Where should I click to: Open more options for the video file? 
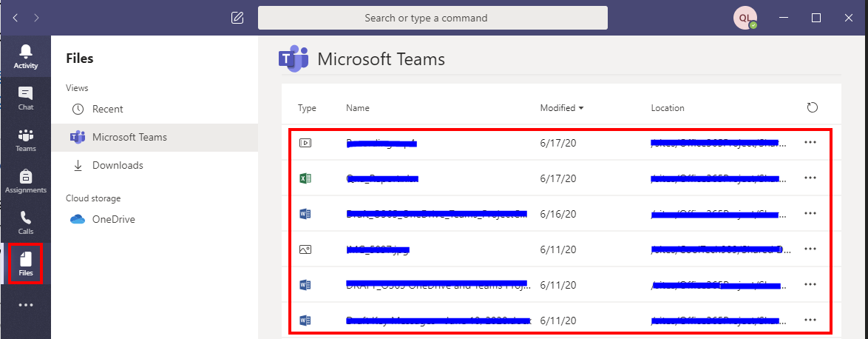point(810,143)
